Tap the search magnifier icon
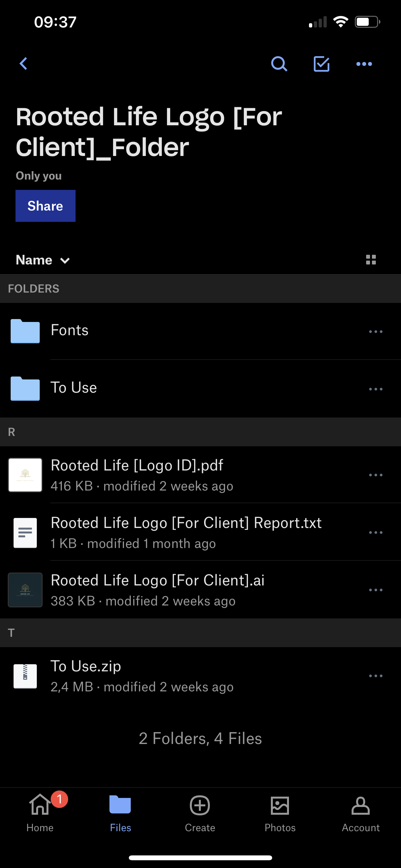The height and width of the screenshot is (868, 401). [279, 64]
